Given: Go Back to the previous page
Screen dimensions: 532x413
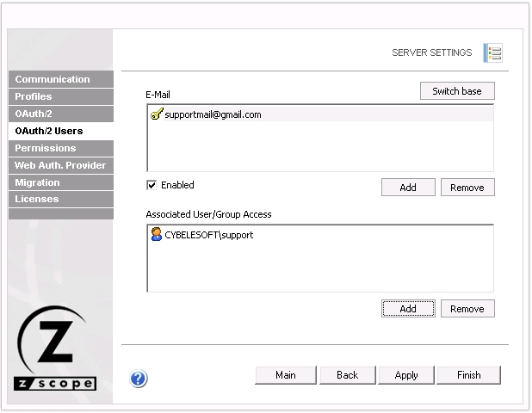Looking at the screenshot, I should pos(347,375).
